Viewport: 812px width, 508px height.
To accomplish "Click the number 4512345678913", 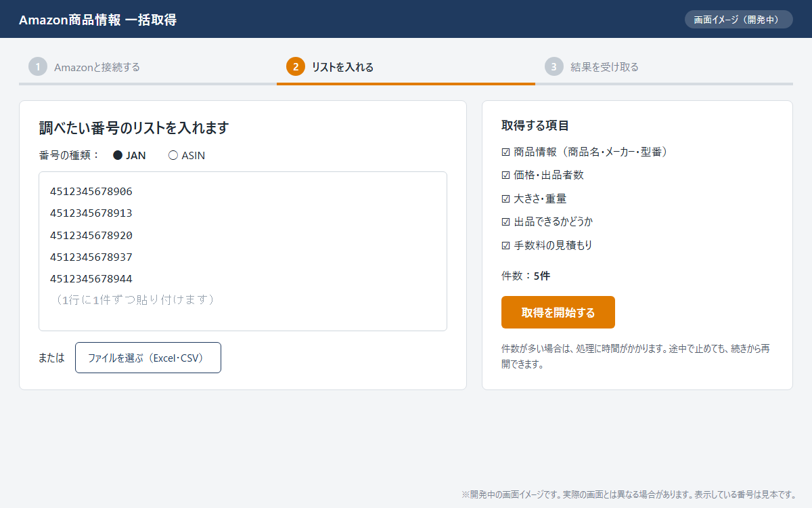I will coord(91,213).
